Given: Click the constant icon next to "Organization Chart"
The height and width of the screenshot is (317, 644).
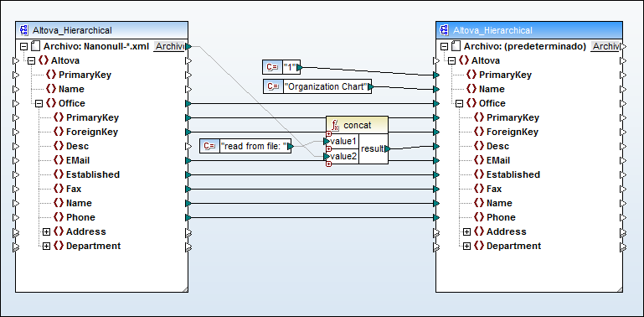Looking at the screenshot, I should tap(273, 86).
